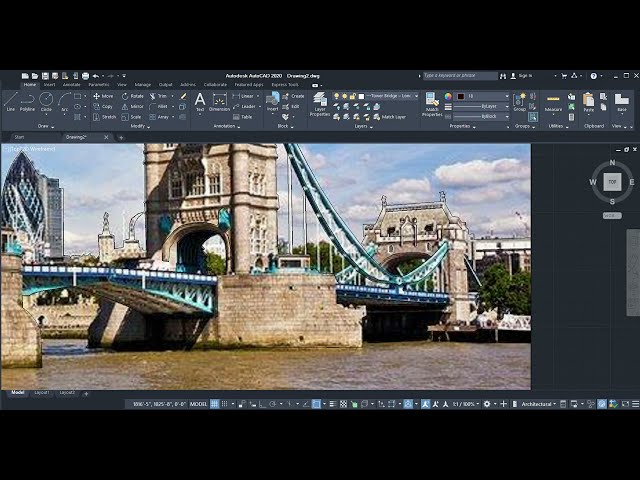Open the Annotate ribbon tab
640x480 pixels.
pyautogui.click(x=71, y=85)
